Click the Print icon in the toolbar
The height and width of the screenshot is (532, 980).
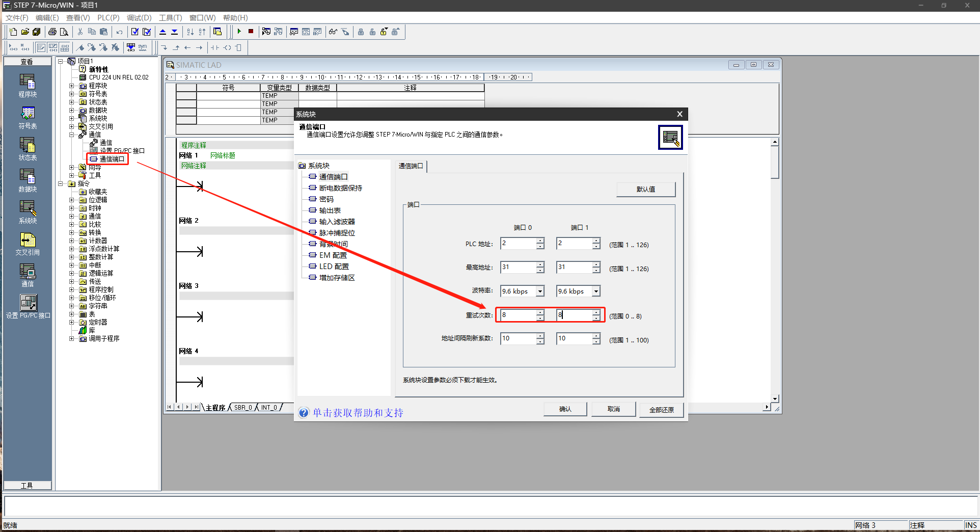click(52, 32)
